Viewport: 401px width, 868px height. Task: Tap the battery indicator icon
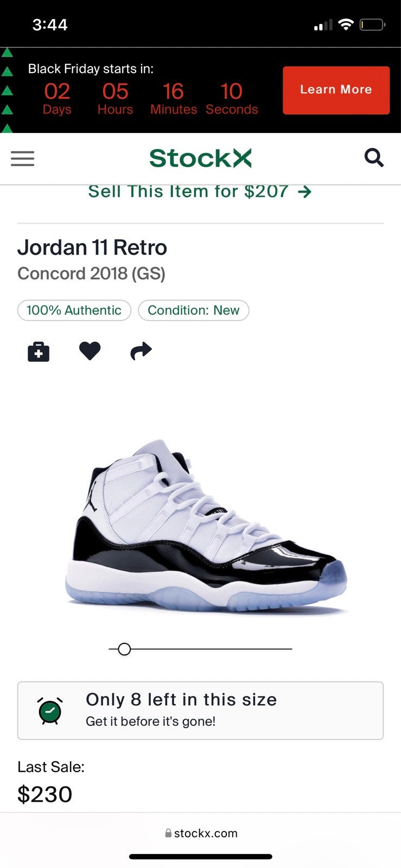(x=372, y=24)
